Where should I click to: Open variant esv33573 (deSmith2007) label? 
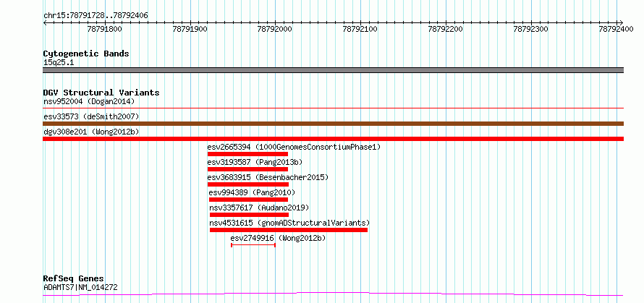(91, 116)
